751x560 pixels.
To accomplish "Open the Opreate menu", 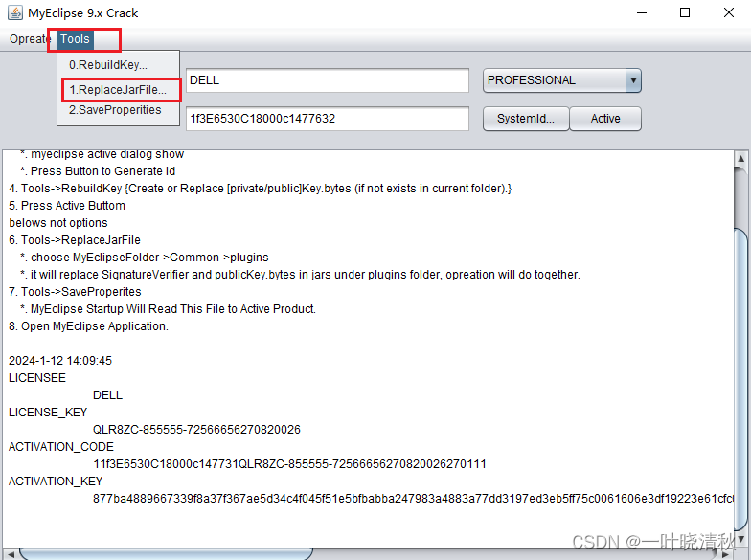I will (x=29, y=39).
